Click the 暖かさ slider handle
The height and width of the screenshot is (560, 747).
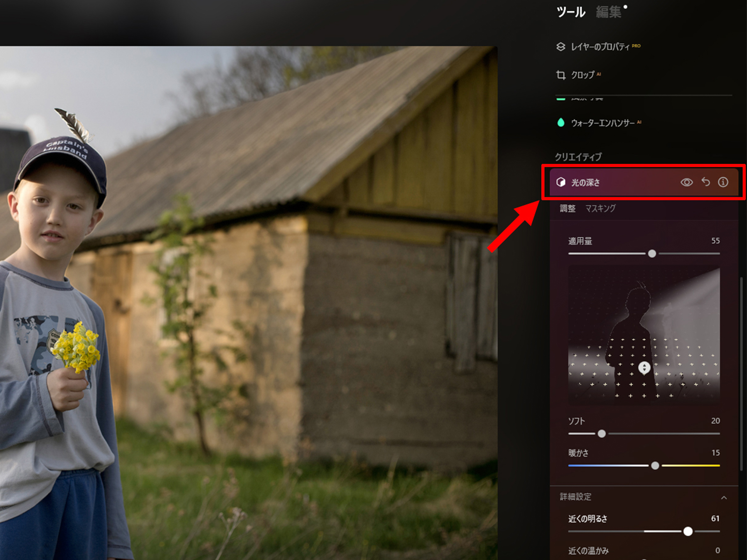pos(655,465)
